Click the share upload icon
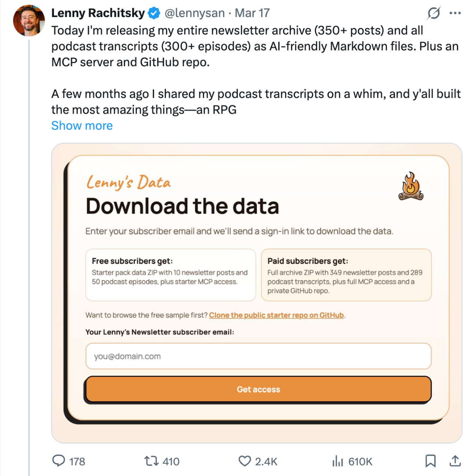The height and width of the screenshot is (476, 474). point(455,461)
